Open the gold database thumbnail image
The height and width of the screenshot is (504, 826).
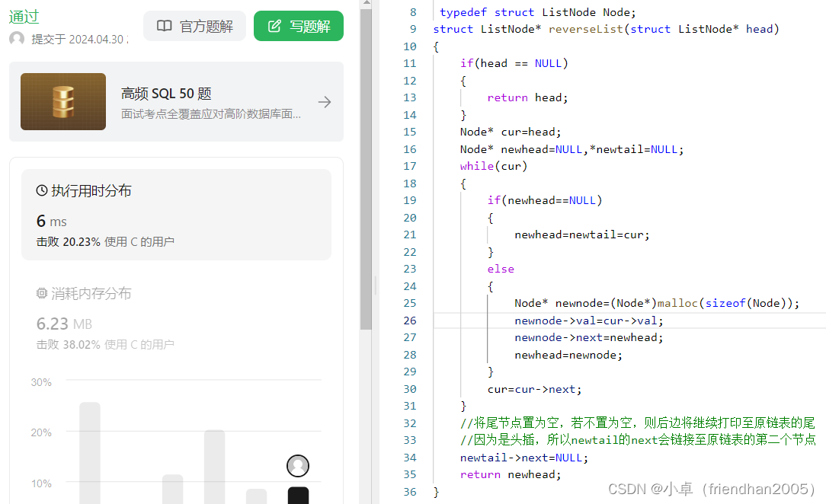click(63, 101)
